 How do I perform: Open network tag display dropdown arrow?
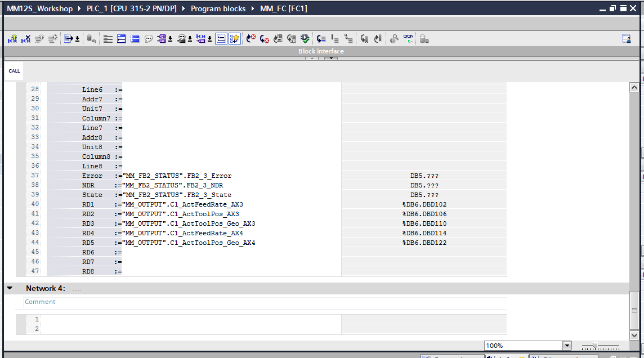pyautogui.click(x=209, y=39)
